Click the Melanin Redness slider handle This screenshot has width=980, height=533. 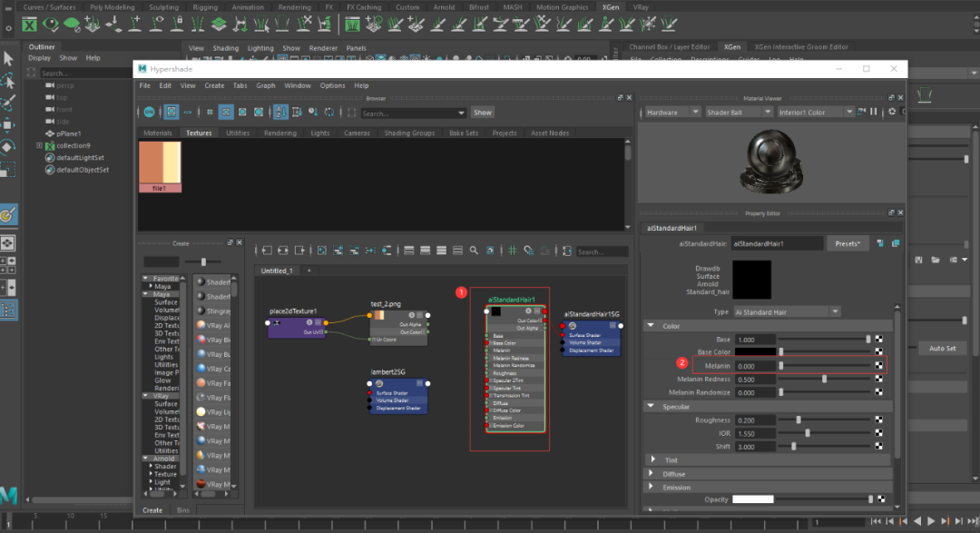(824, 380)
